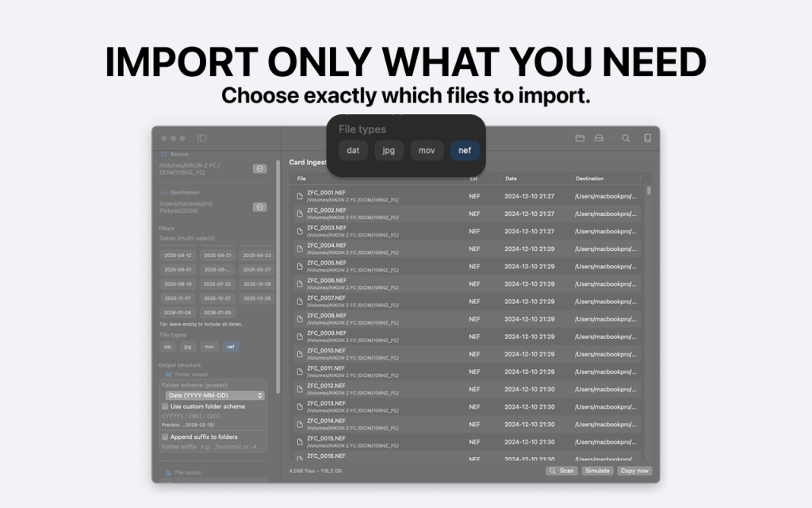
Task: Toggle the nef chip in the enlarged popup
Action: [x=465, y=150]
